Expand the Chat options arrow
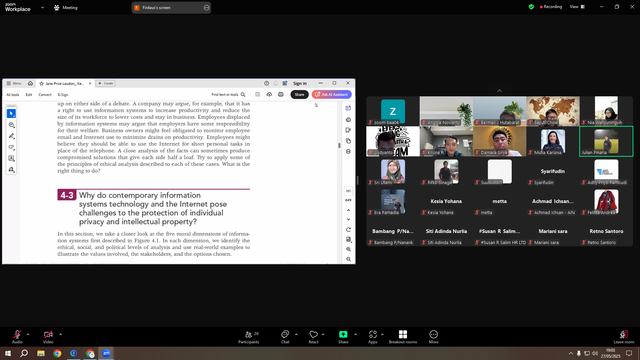This screenshot has width=640, height=360. (x=296, y=334)
